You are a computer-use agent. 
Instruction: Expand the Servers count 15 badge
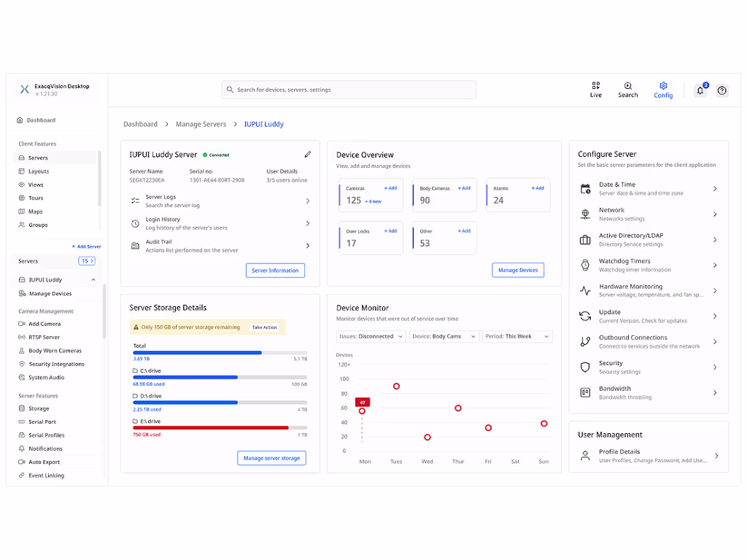[x=87, y=261]
